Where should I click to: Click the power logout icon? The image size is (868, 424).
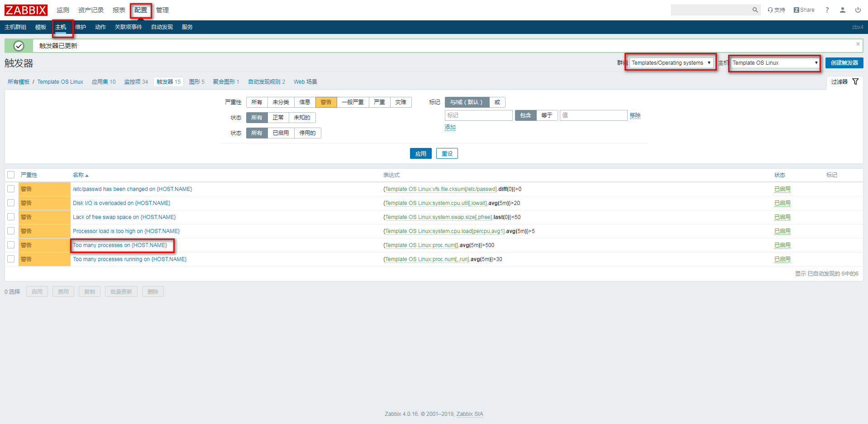point(858,10)
